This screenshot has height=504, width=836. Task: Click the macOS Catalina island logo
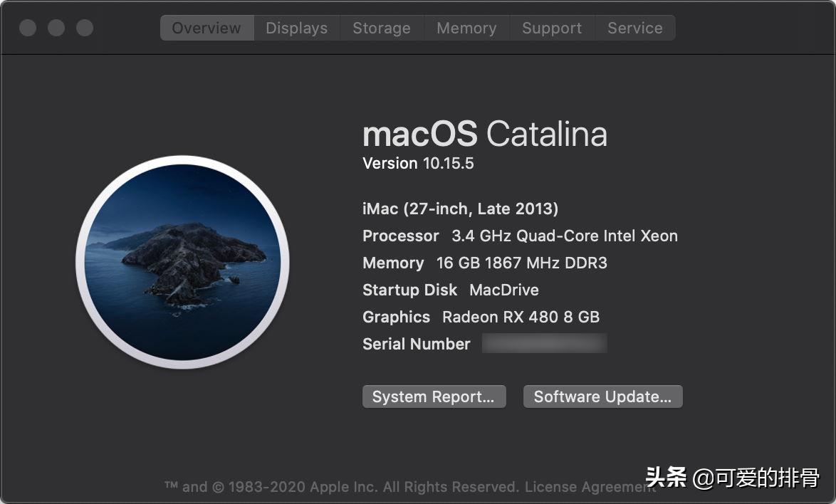pyautogui.click(x=182, y=262)
